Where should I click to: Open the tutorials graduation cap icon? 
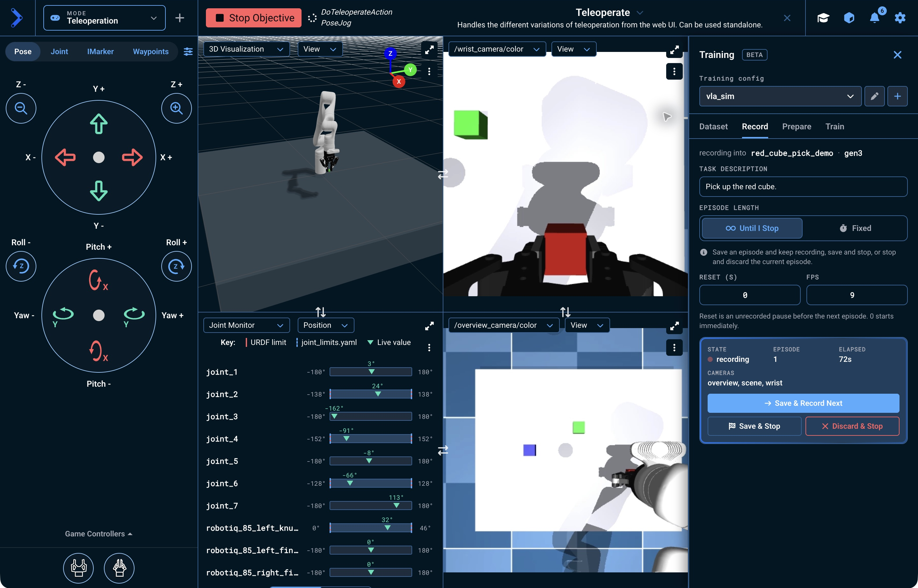(823, 18)
